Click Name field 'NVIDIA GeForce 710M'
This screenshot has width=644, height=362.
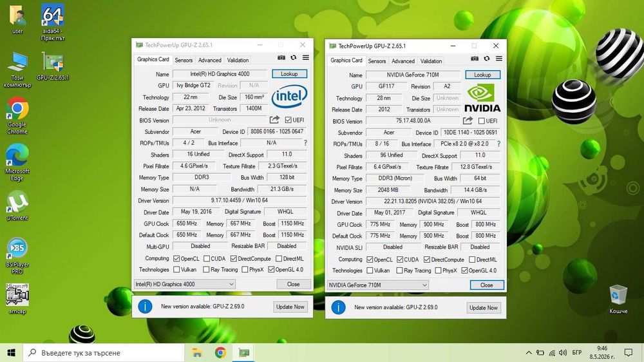(413, 75)
